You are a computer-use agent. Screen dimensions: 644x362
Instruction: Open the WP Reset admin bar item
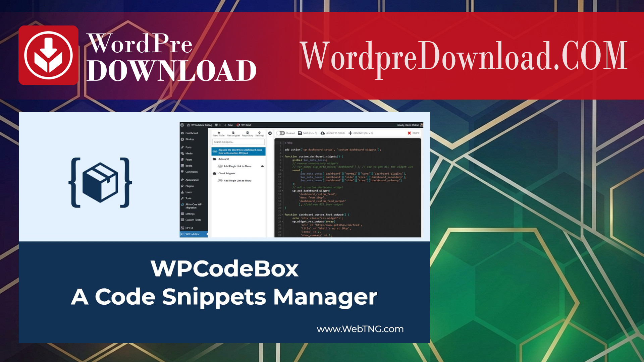tap(244, 125)
